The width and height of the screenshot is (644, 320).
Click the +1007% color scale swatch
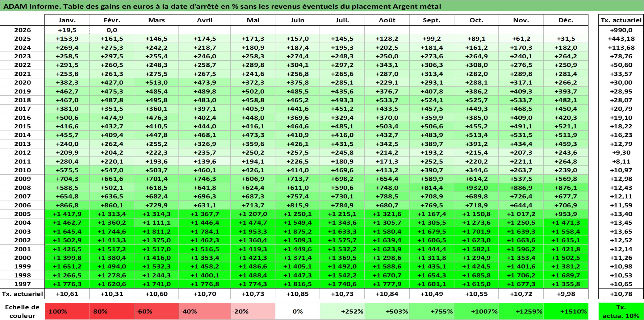click(476, 311)
